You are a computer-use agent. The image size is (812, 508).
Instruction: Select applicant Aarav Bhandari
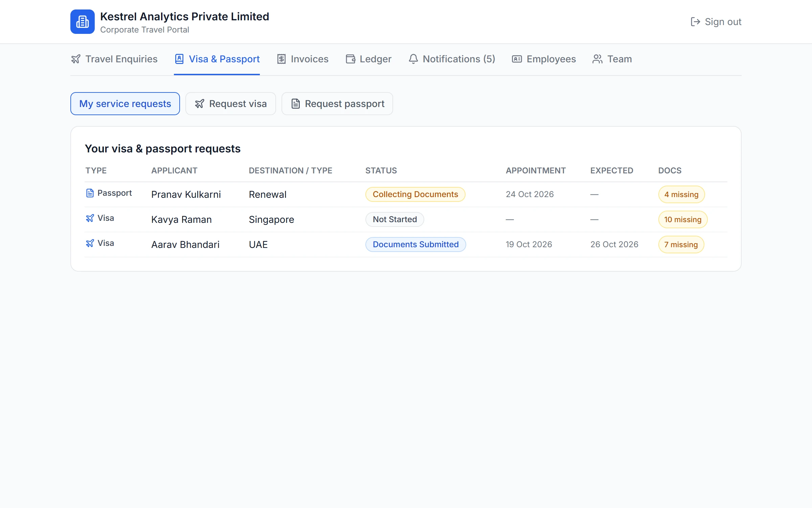coord(185,245)
